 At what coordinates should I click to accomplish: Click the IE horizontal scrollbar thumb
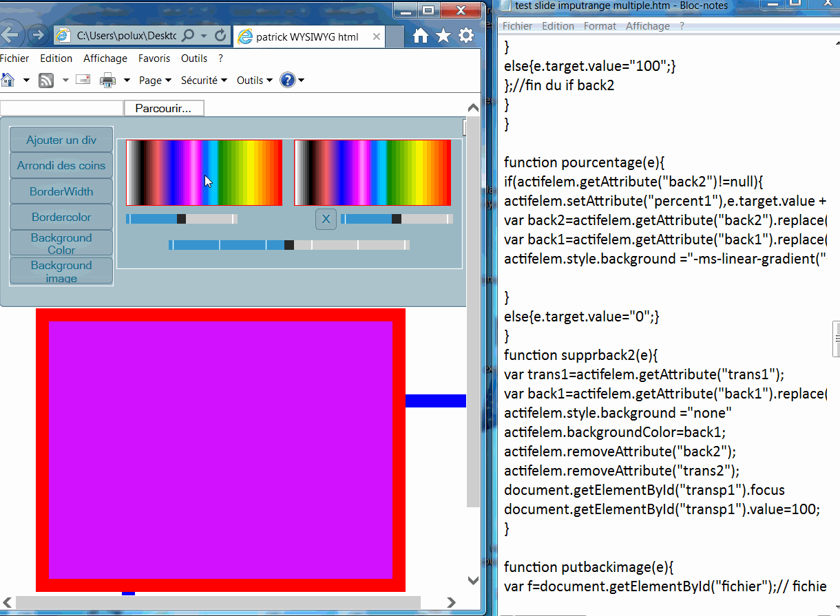218,602
